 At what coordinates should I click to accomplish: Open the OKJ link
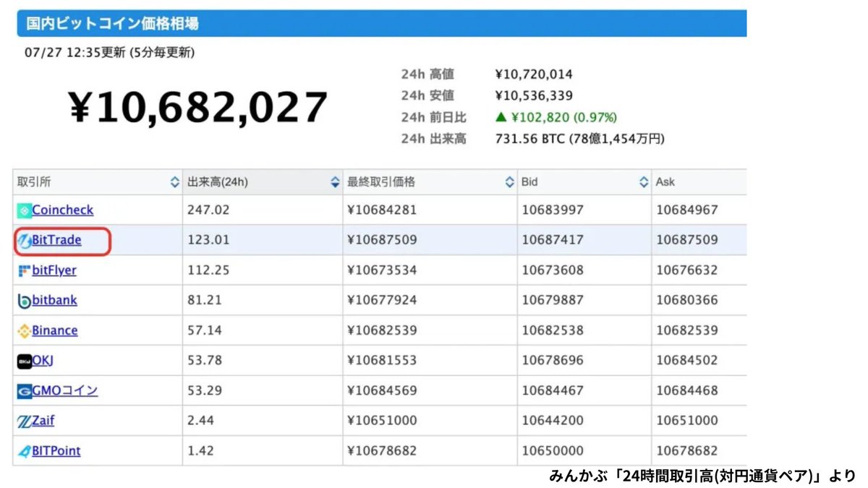[43, 360]
